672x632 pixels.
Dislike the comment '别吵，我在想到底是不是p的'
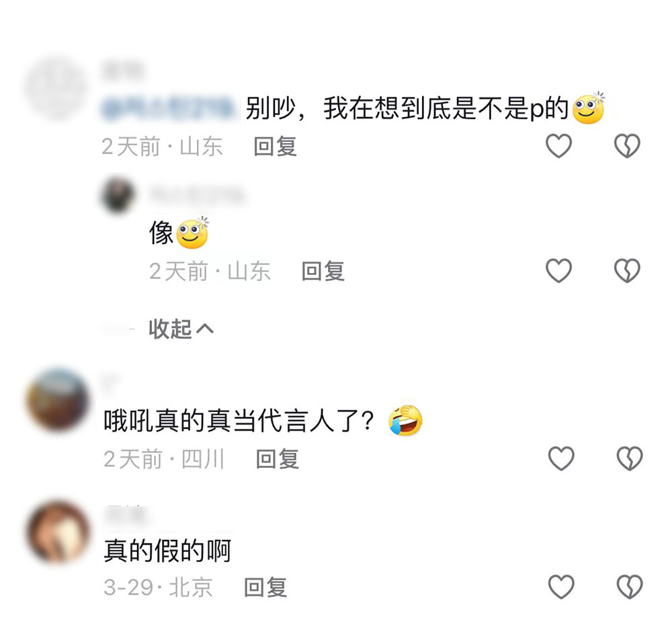[x=627, y=146]
